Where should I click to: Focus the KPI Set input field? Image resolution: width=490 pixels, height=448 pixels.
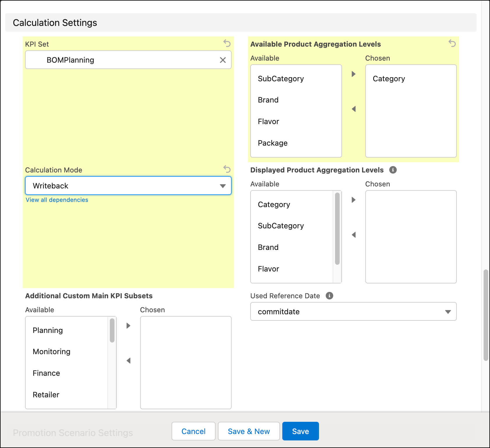(x=128, y=60)
